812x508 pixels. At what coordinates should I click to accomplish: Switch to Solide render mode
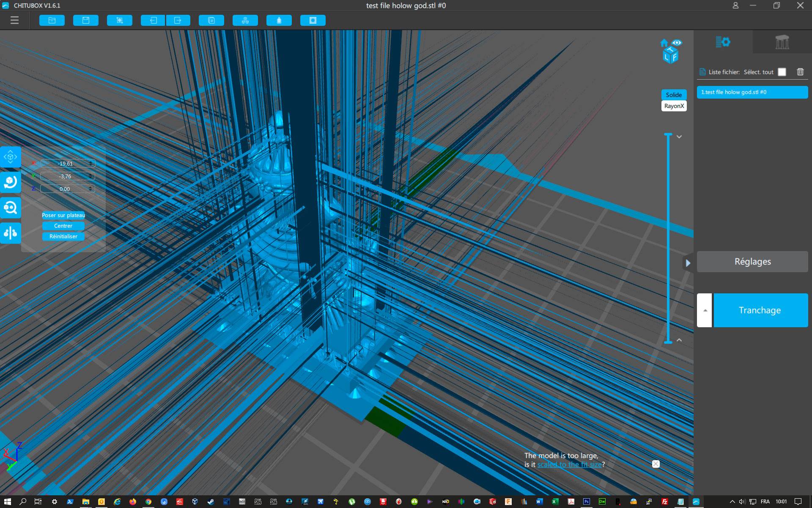[x=674, y=95]
